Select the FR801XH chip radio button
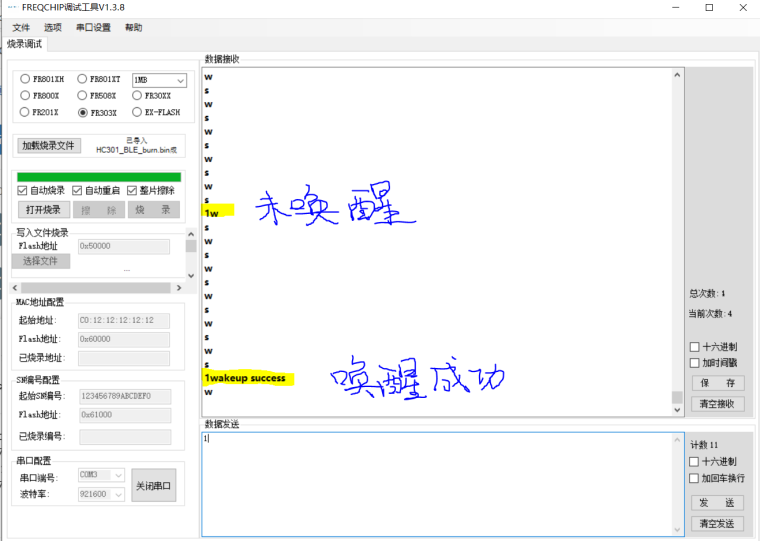 [25, 79]
